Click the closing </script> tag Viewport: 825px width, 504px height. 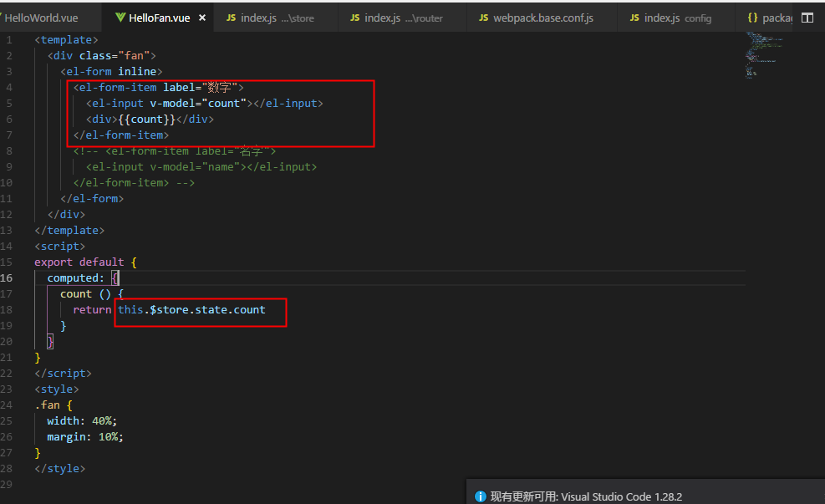coord(64,374)
